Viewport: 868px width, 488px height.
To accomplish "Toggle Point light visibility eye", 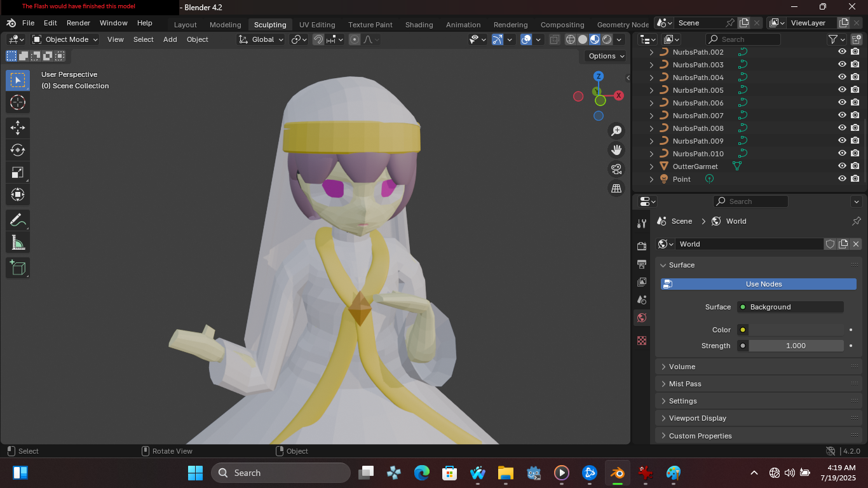I will tap(842, 179).
